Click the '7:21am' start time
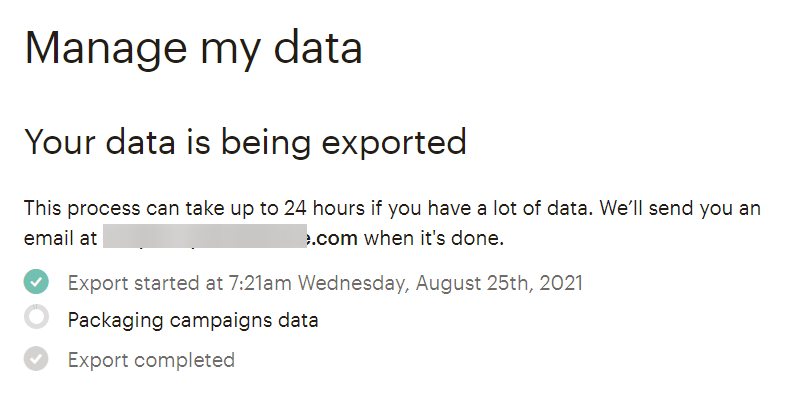This screenshot has height=411, width=792. coord(242,283)
